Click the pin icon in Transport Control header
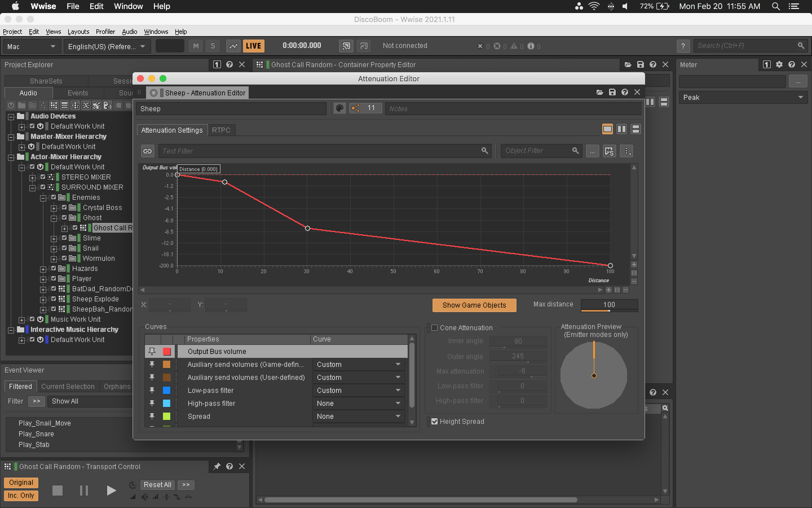Viewport: 812px width, 508px height. point(217,466)
